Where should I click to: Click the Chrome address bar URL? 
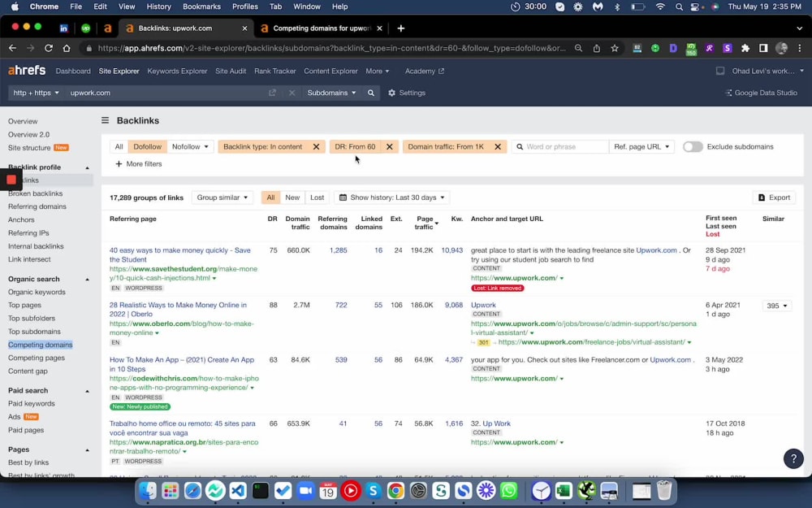click(331, 48)
